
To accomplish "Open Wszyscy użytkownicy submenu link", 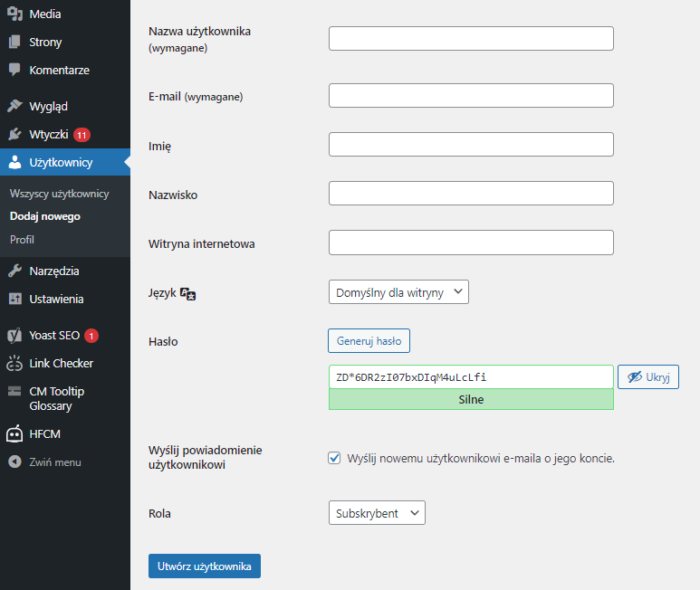I will pyautogui.click(x=60, y=194).
